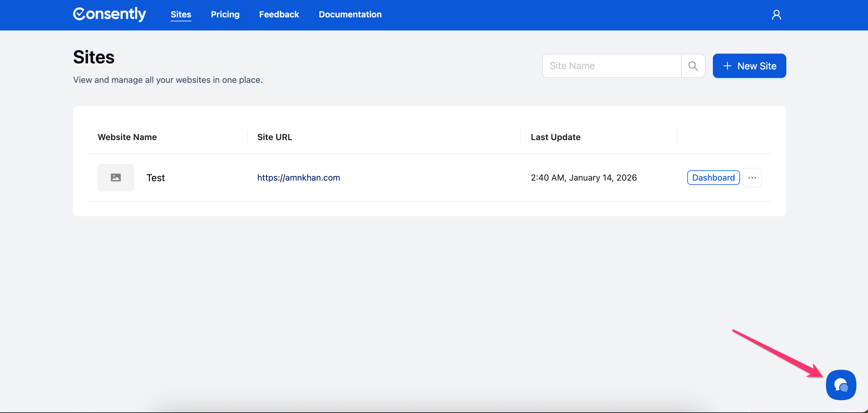Focus the Site Name search field
The height and width of the screenshot is (413, 868).
point(612,66)
